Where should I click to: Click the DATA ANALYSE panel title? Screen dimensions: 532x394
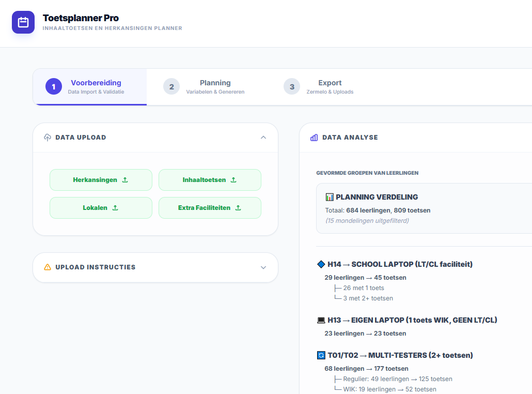[x=350, y=137]
